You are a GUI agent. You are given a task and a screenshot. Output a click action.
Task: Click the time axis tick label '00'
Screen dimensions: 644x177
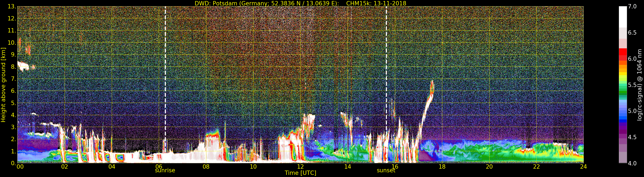pyautogui.click(x=20, y=166)
